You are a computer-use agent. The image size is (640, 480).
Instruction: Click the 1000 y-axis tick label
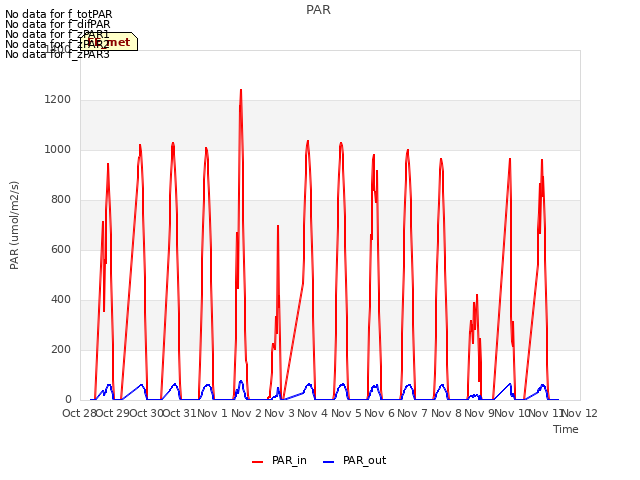point(58,150)
